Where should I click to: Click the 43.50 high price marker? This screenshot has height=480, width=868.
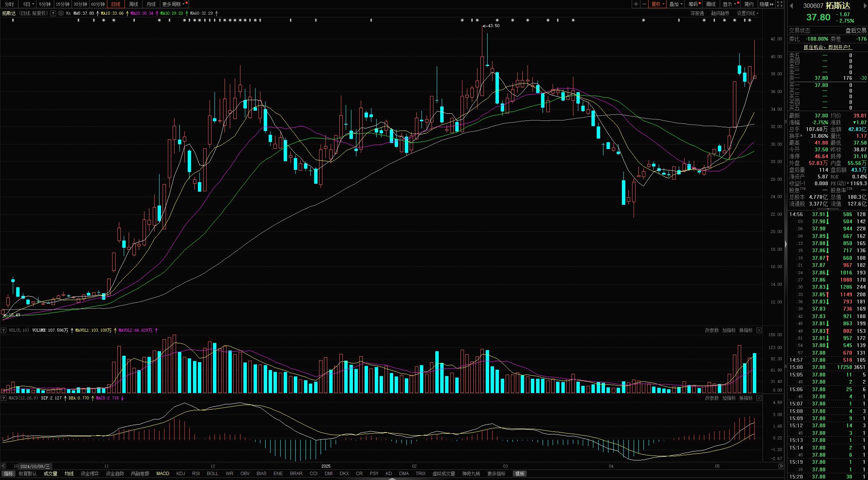click(x=491, y=26)
